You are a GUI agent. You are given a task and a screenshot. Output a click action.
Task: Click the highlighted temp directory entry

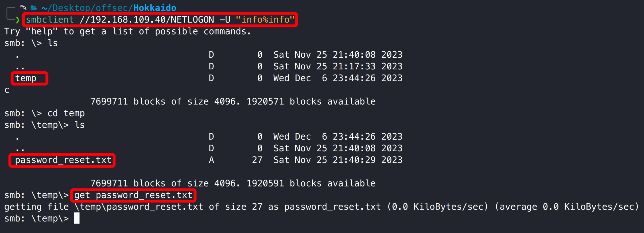pyautogui.click(x=26, y=78)
